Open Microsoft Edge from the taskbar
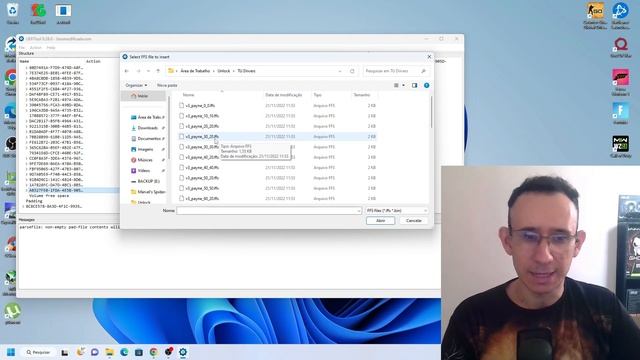 pyautogui.click(x=124, y=352)
